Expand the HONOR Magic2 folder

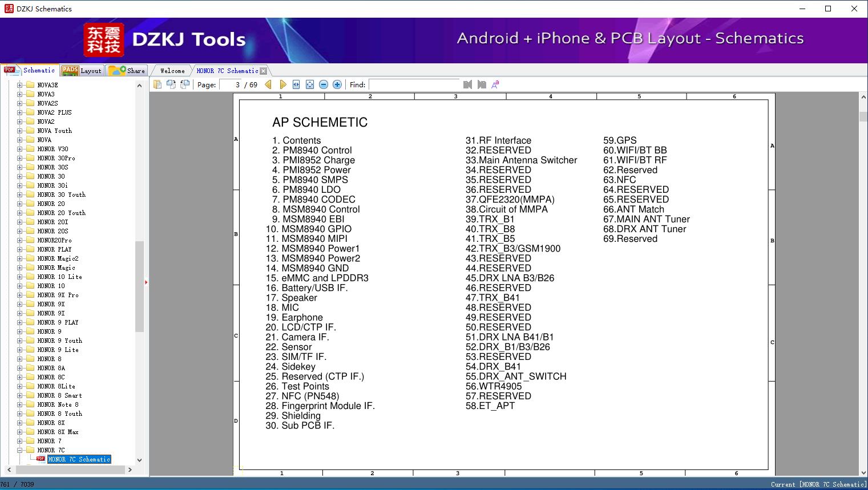point(20,258)
